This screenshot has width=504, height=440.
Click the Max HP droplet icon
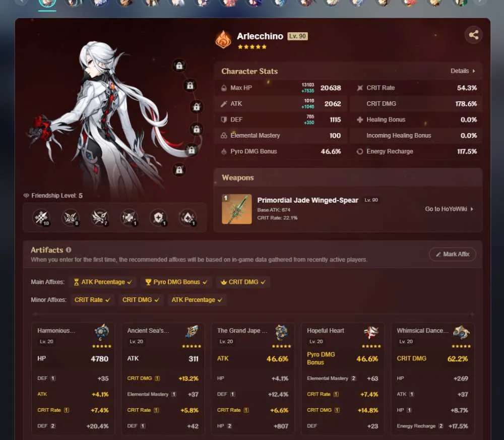tap(224, 88)
